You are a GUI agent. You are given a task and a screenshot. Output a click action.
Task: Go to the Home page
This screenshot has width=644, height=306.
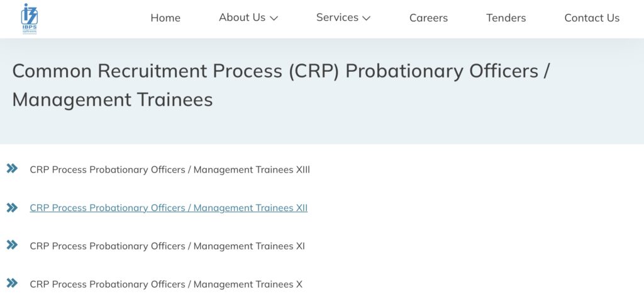pos(165,18)
